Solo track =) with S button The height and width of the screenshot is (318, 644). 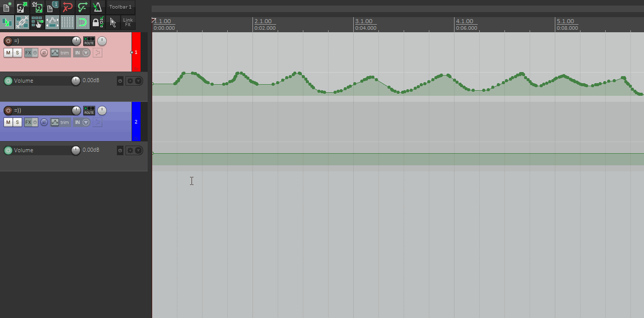[x=17, y=53]
